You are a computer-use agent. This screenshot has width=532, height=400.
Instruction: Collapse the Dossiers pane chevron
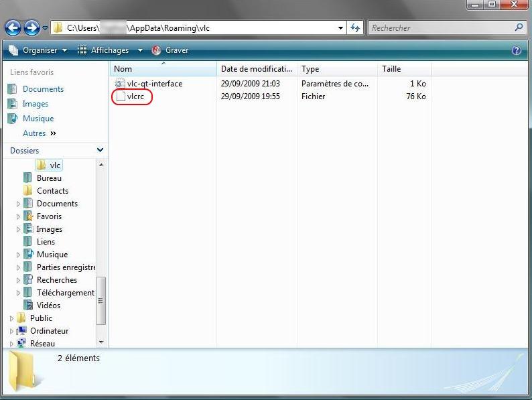100,150
